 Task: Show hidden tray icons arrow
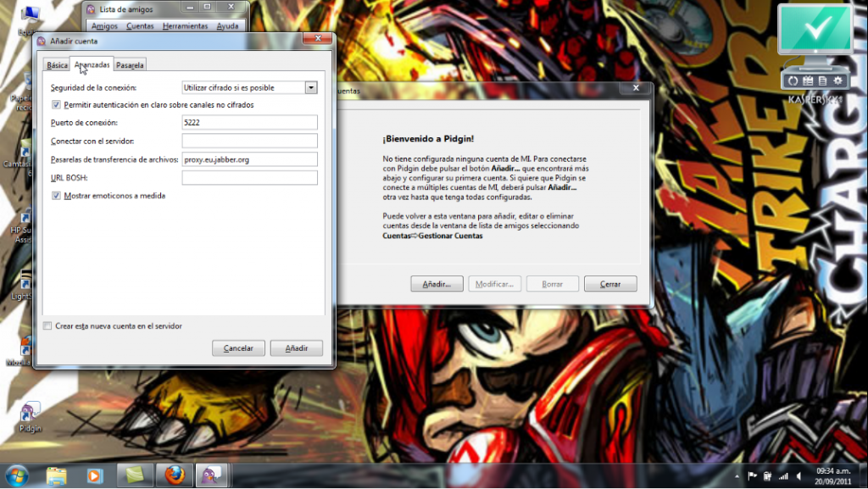pyautogui.click(x=737, y=476)
